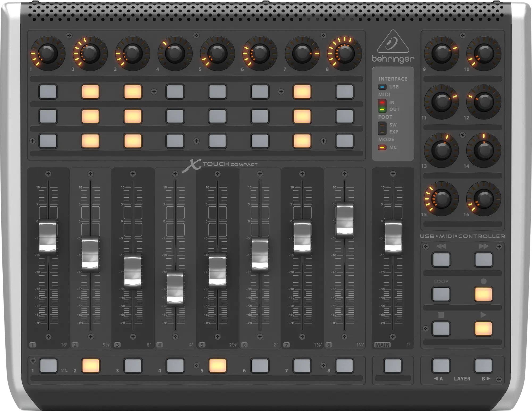Click the button below the MAIN fader
Viewport: 532px width, 411px height.
[x=393, y=366]
